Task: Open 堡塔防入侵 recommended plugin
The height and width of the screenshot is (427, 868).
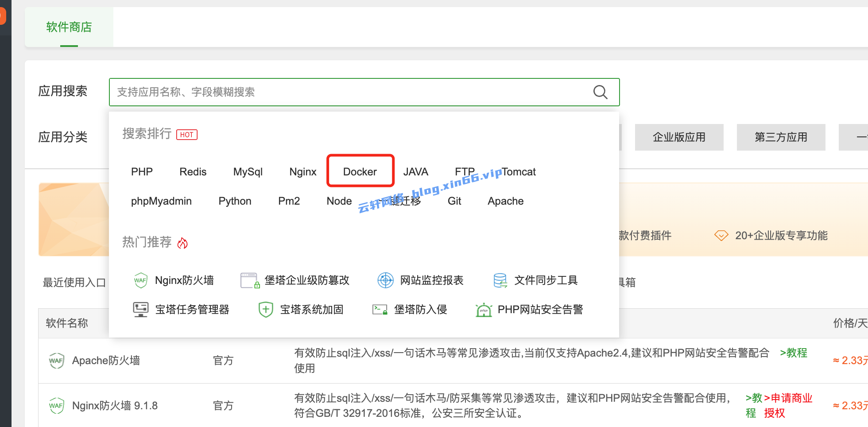Action: (x=421, y=310)
